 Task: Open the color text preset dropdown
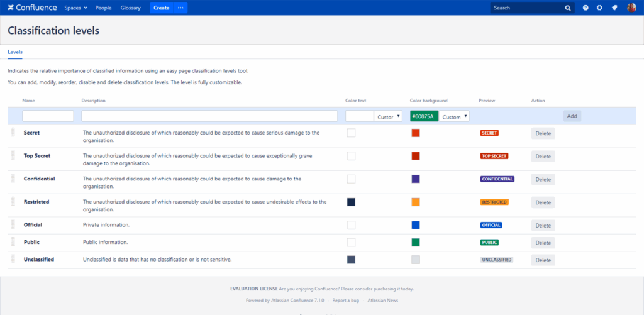[x=389, y=116]
